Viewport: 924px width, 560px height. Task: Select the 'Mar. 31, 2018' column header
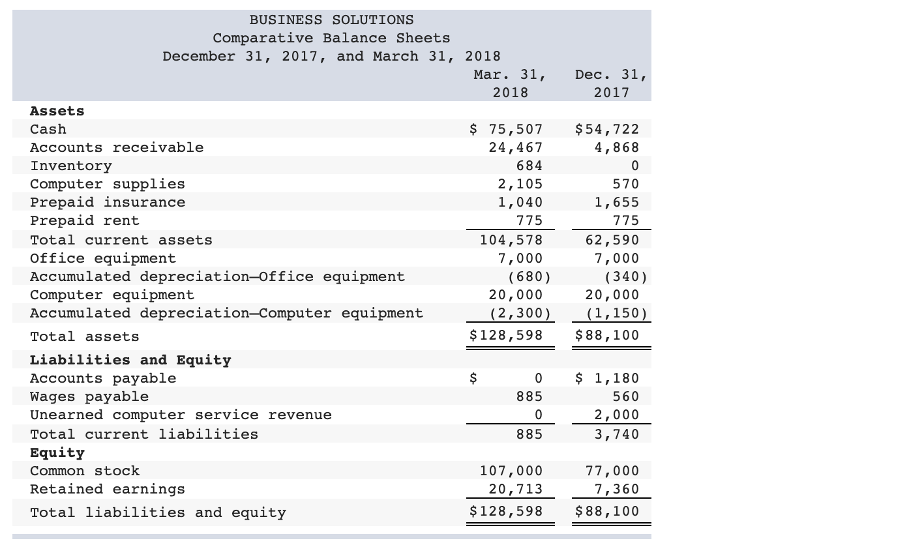(x=510, y=83)
